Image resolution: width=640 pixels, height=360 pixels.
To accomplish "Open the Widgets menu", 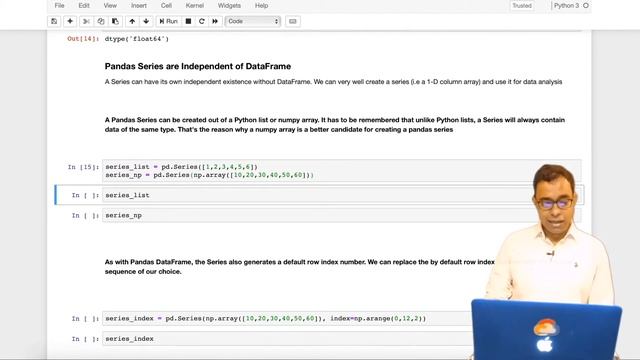I will click(x=229, y=6).
